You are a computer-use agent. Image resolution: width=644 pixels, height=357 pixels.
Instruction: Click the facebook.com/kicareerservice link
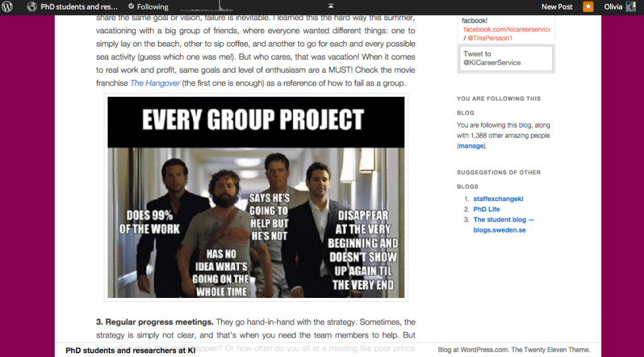506,30
